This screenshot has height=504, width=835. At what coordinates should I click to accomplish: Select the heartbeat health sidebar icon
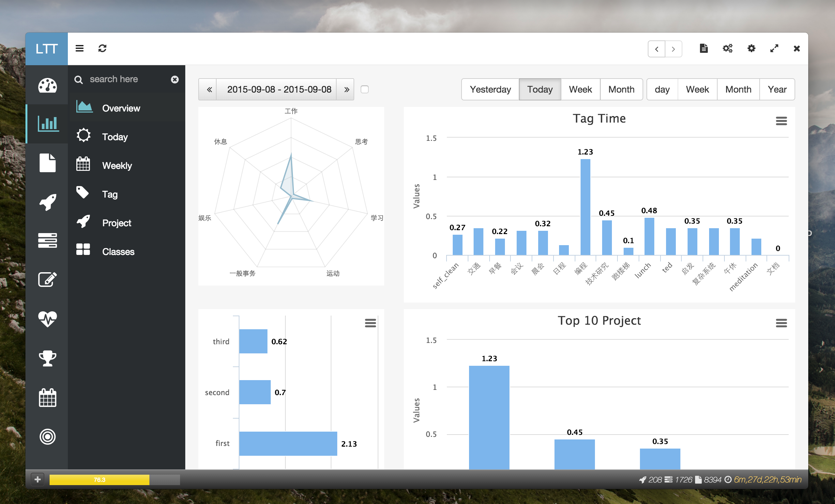pyautogui.click(x=47, y=319)
